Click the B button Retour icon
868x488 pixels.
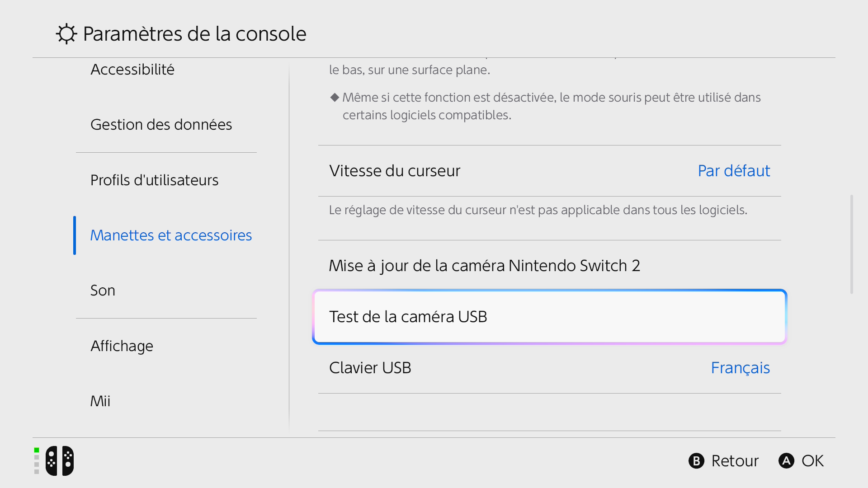pos(696,461)
